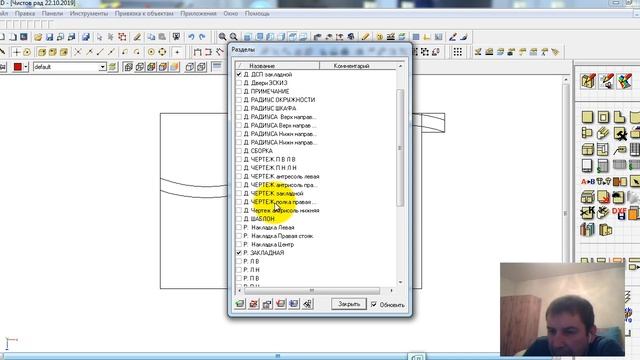Open the 'Приложения' menu

[198, 13]
